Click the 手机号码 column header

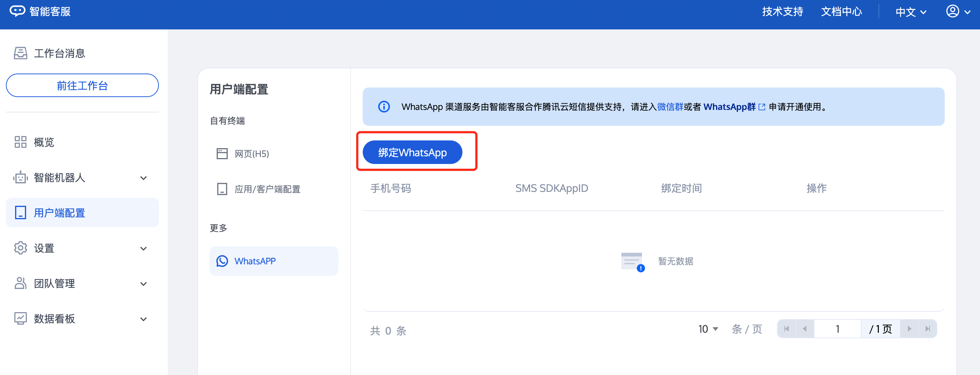point(390,188)
